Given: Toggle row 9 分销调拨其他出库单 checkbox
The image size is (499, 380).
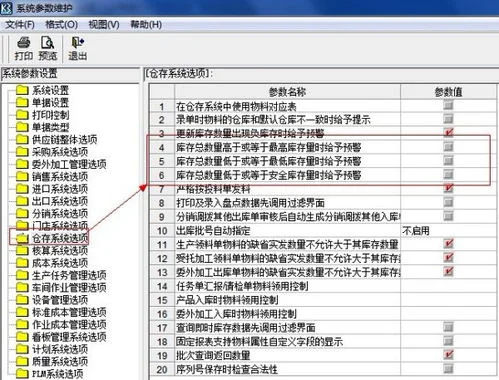Looking at the screenshot, I should click(x=448, y=216).
